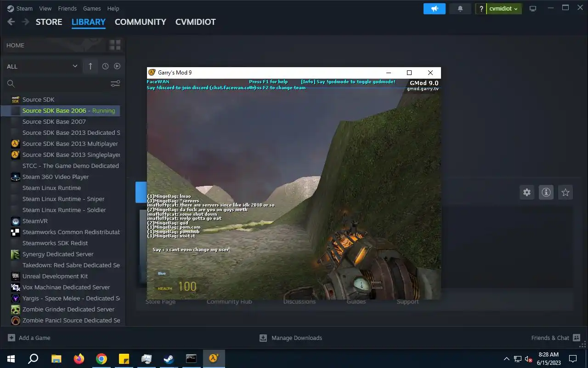Open the View menu

tap(45, 8)
